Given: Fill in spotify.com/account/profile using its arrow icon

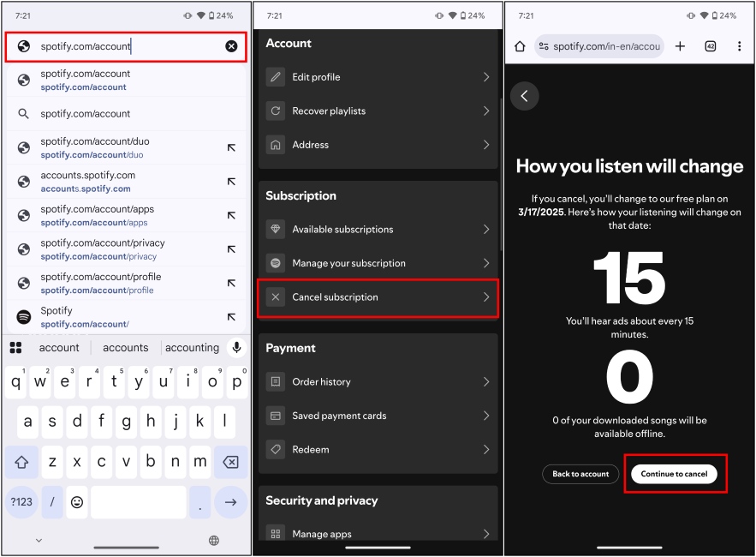Looking at the screenshot, I should [x=231, y=284].
